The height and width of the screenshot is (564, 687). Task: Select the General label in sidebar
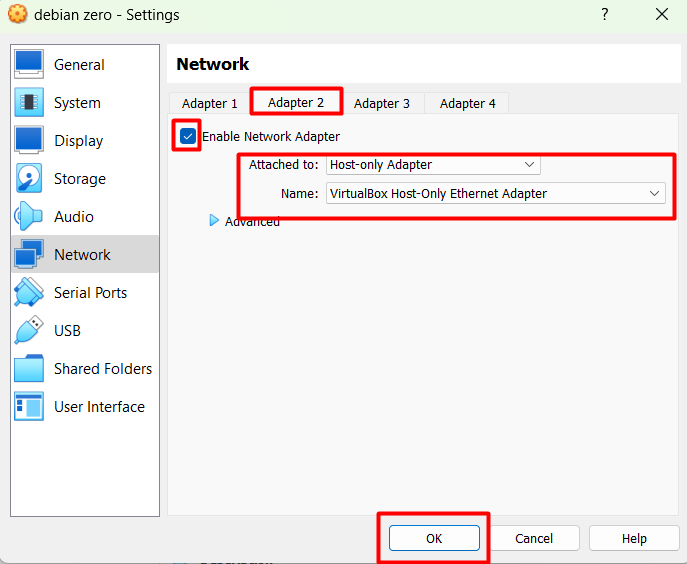(79, 65)
